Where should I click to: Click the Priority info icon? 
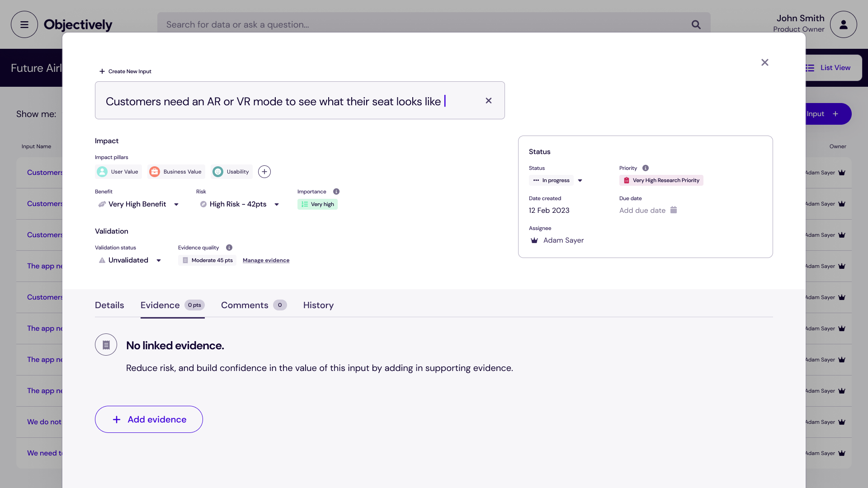(646, 168)
